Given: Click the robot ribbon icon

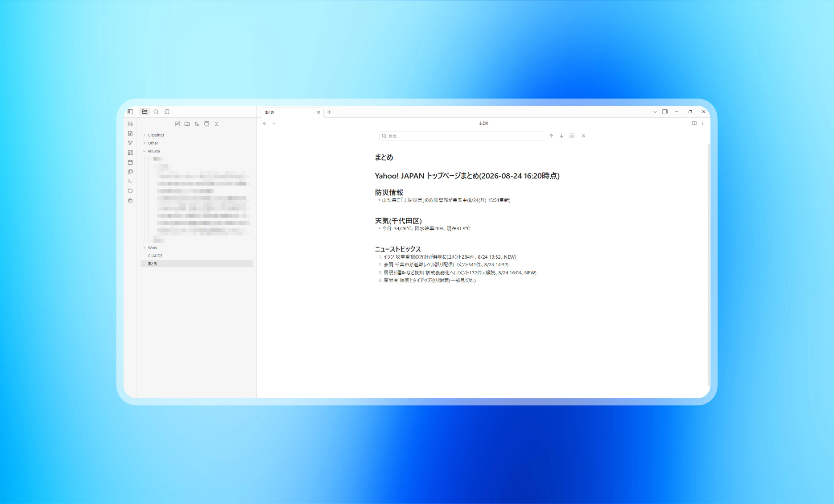Looking at the screenshot, I should coord(130,200).
